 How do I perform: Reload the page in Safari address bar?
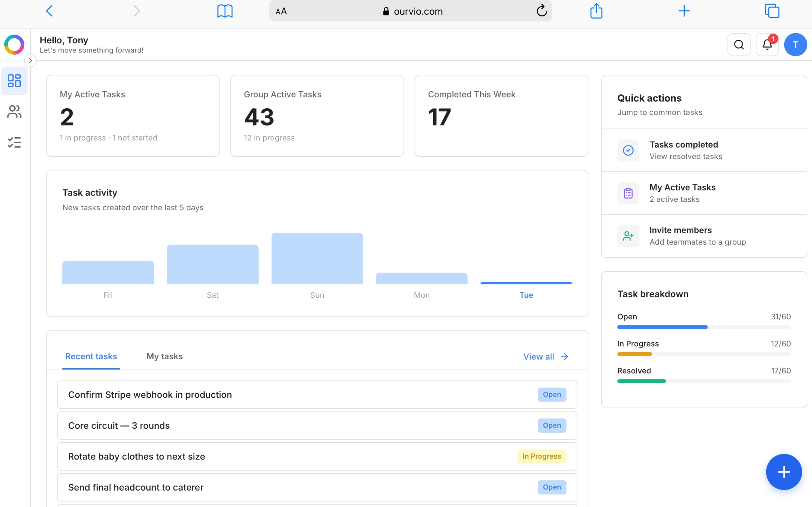click(541, 11)
